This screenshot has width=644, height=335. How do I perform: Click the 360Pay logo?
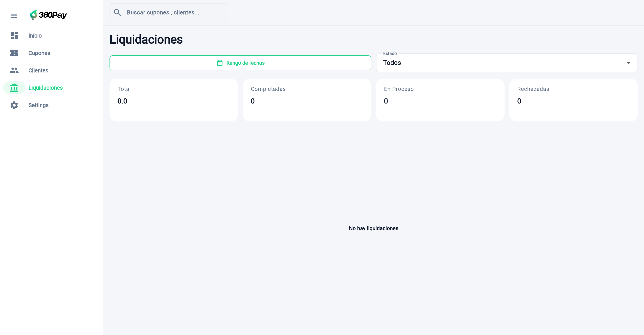tap(49, 15)
